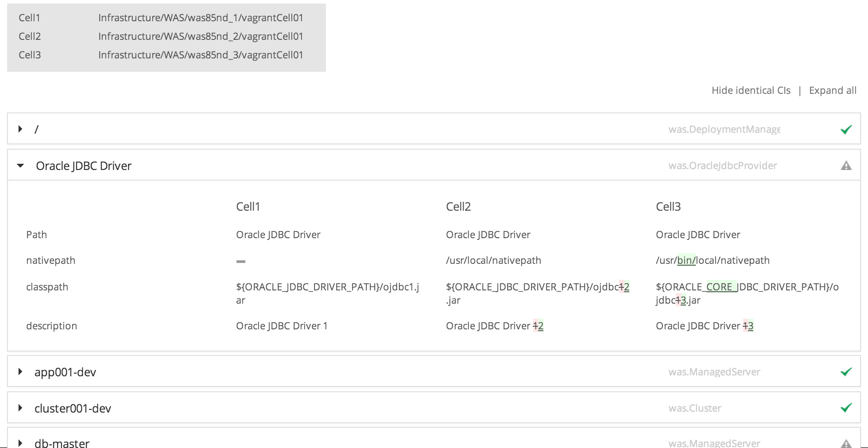Select Cell3 infrastructure path in legend
The width and height of the screenshot is (868, 448).
coord(201,55)
